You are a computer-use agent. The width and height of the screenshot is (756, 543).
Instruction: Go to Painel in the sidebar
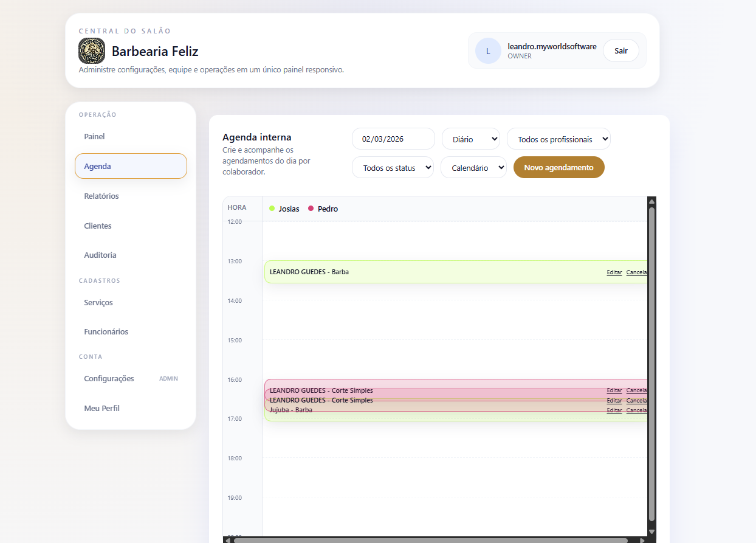point(95,137)
